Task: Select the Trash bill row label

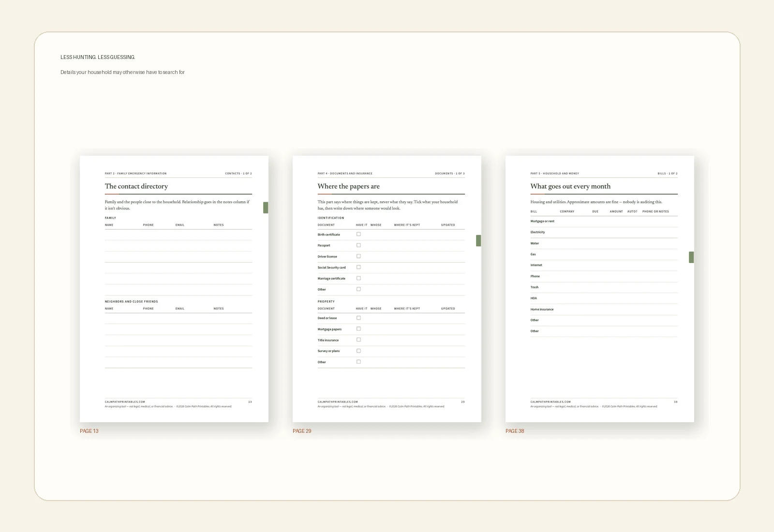Action: point(535,287)
